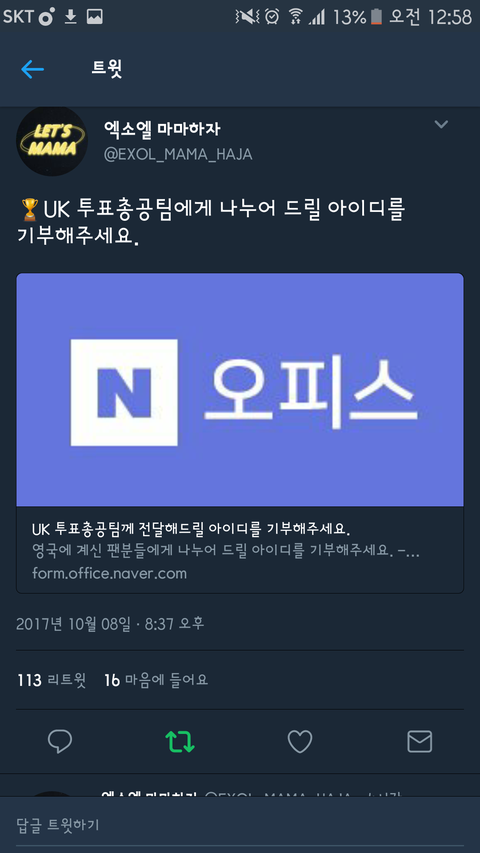480x853 pixels.
Task: Open the LET'S MAMA profile avatar
Action: 52,141
